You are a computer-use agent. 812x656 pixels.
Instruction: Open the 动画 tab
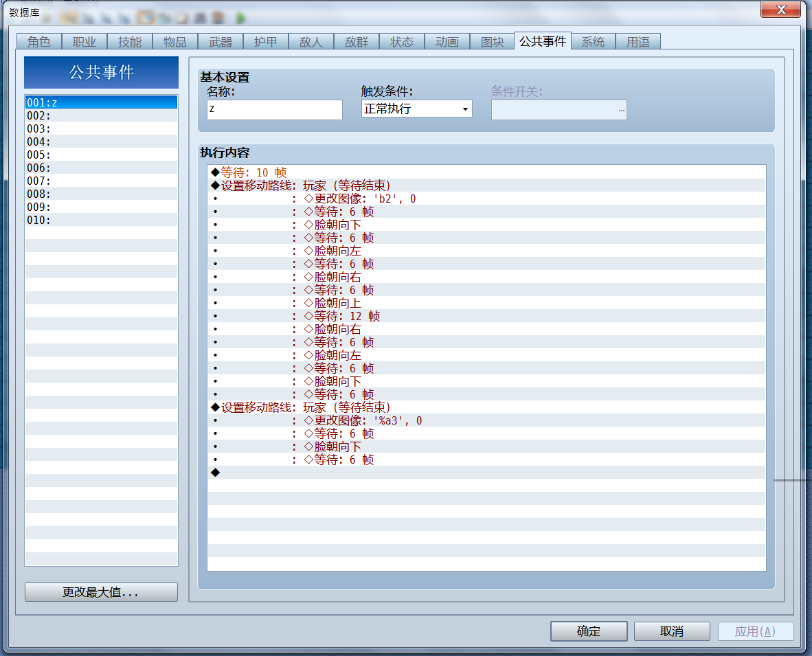tap(447, 41)
